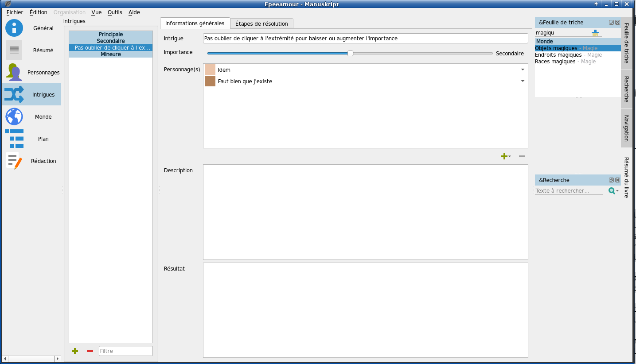Expand the Idem character row arrow
636x364 pixels.
tap(523, 70)
